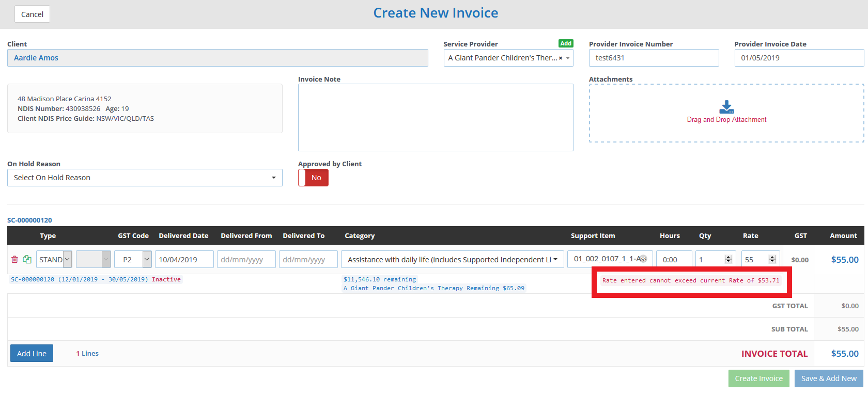Expand the Category dropdown for Assistance with daily life
868x395 pixels.
tap(453, 259)
